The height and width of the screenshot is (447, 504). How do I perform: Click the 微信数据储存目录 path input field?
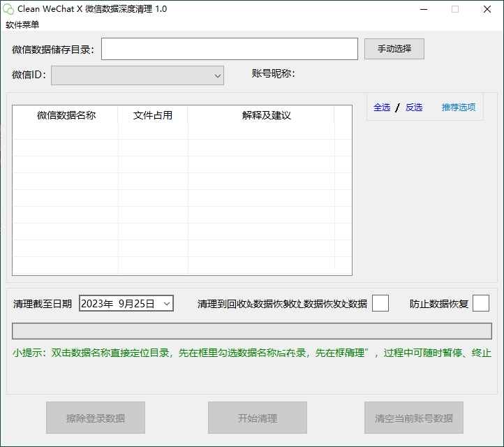click(229, 49)
